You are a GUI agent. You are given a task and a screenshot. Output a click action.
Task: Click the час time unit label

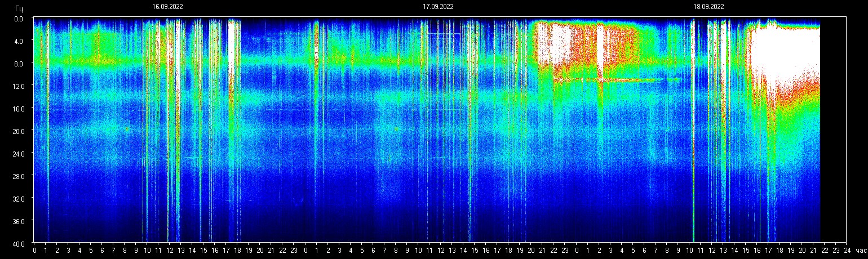pyautogui.click(x=861, y=251)
